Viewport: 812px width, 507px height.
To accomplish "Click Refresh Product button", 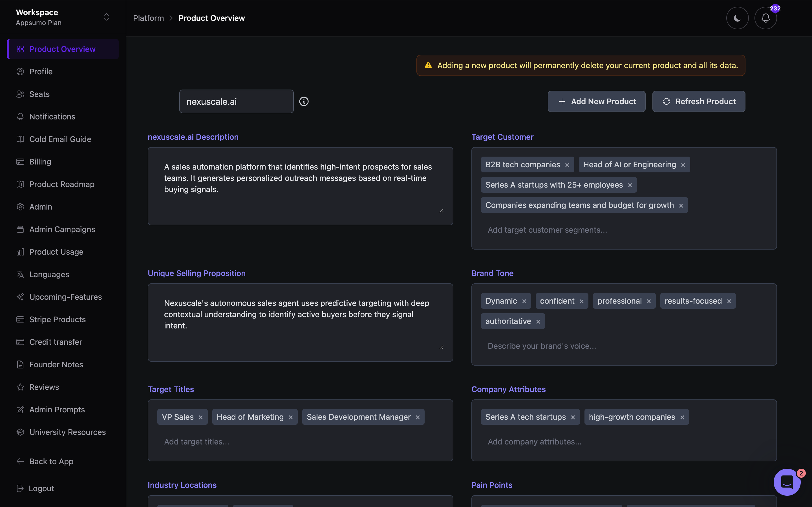I will pos(699,101).
